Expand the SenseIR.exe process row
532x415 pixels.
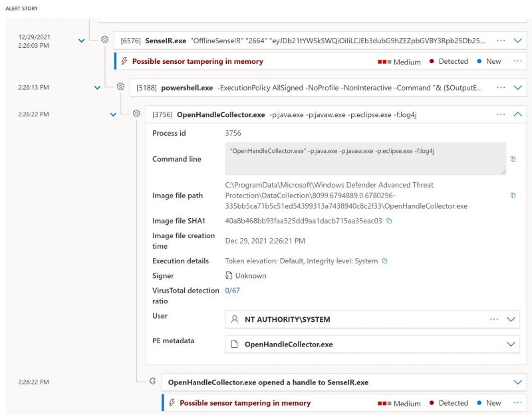(518, 41)
